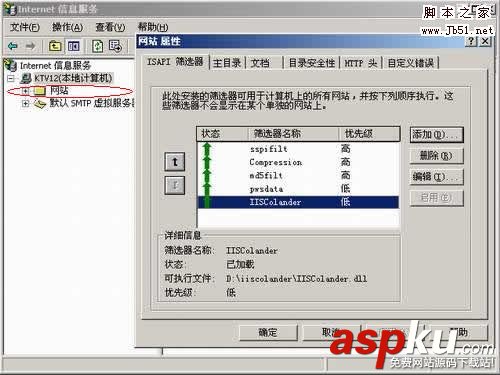Click the Internet 信息服务 root icon
The image size is (500, 375).
11,65
